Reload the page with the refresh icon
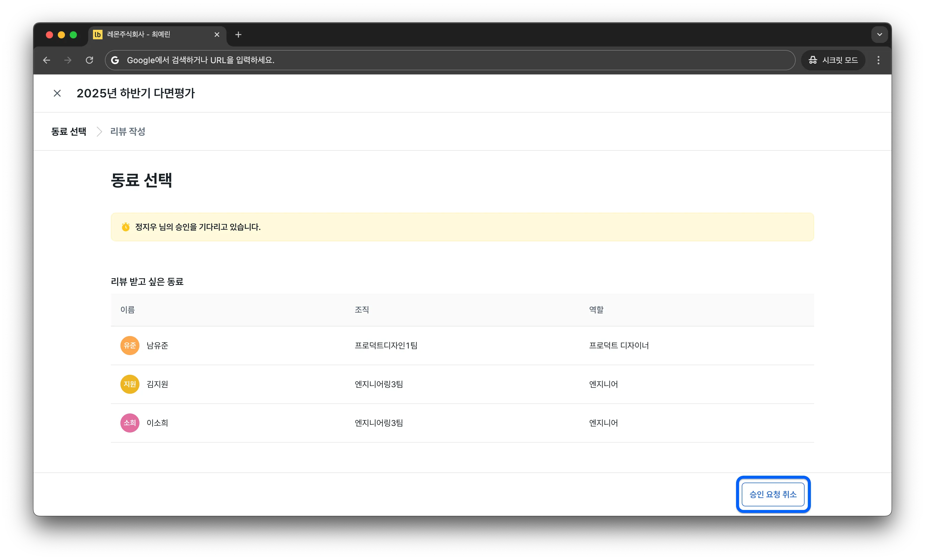The image size is (925, 560). (89, 60)
